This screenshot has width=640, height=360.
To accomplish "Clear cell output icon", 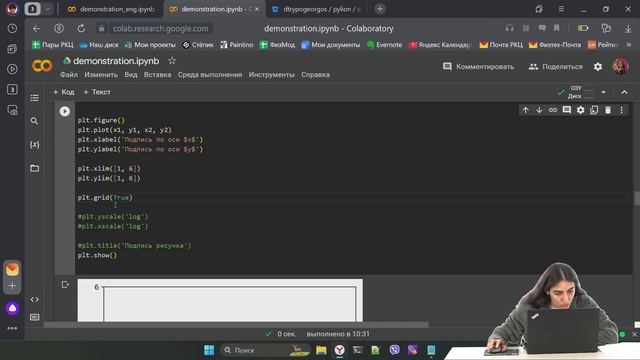I will pos(65,284).
